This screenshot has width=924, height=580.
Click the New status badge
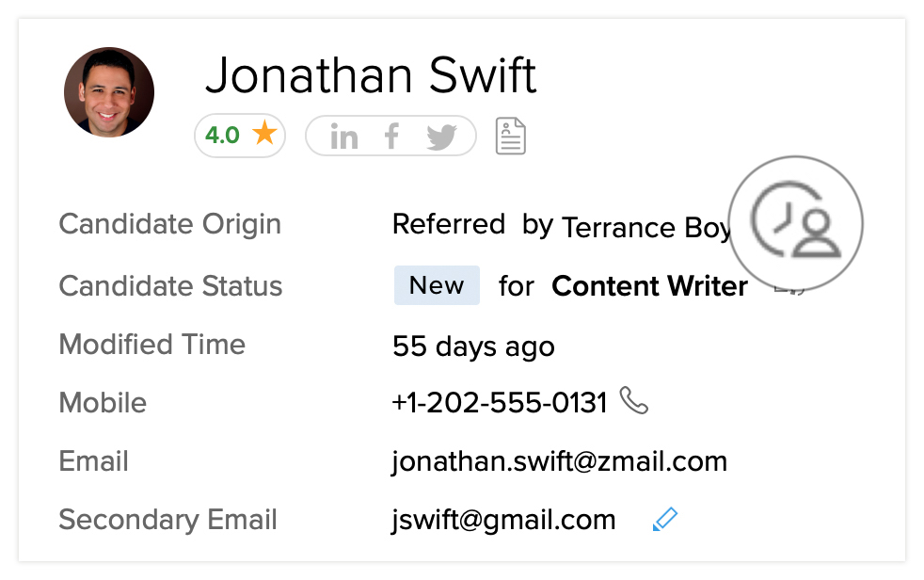point(437,285)
